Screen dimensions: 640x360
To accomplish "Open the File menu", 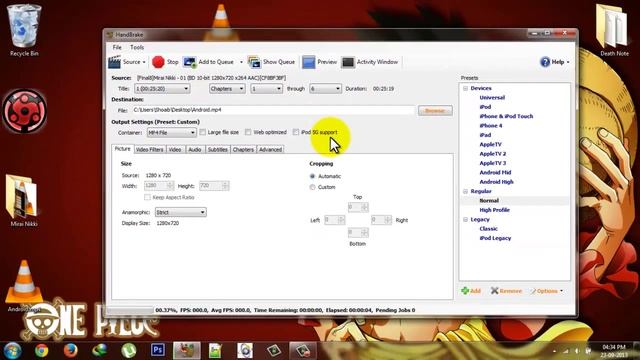I will click(x=117, y=47).
